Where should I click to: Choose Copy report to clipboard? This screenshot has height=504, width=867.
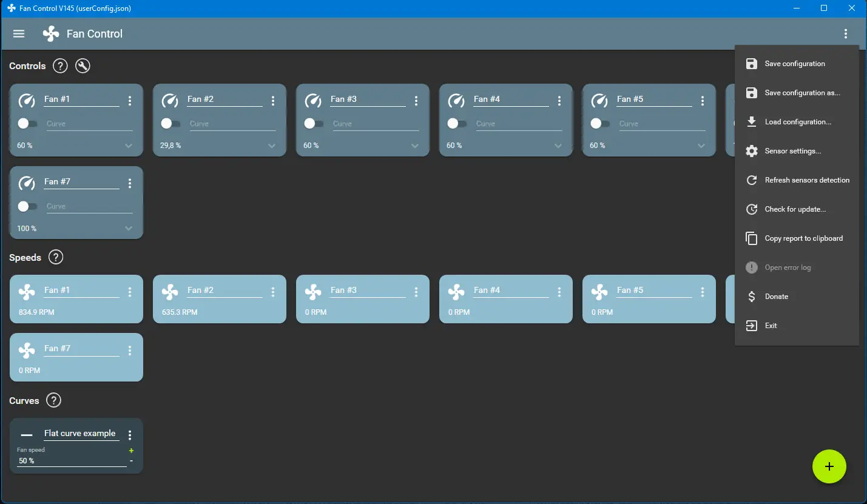pos(797,238)
